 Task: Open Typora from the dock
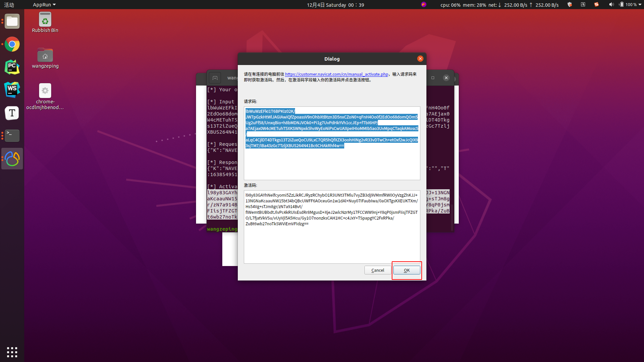tap(12, 113)
